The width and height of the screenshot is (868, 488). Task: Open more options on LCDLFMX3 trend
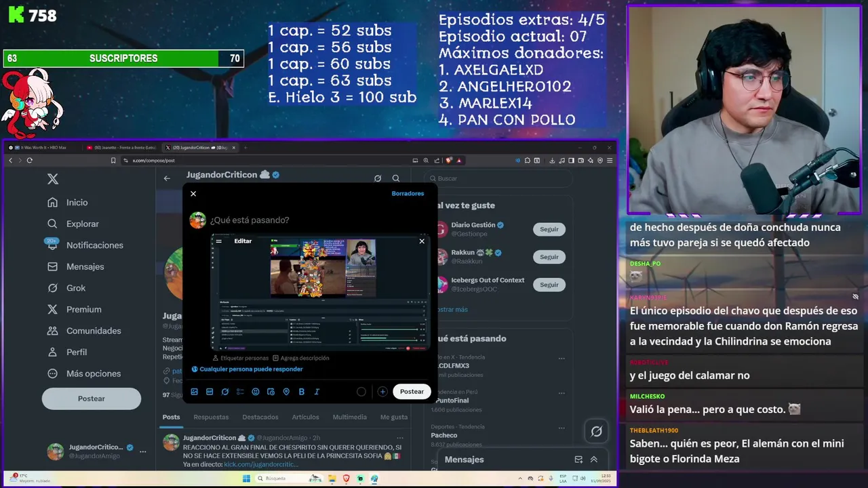tap(561, 358)
